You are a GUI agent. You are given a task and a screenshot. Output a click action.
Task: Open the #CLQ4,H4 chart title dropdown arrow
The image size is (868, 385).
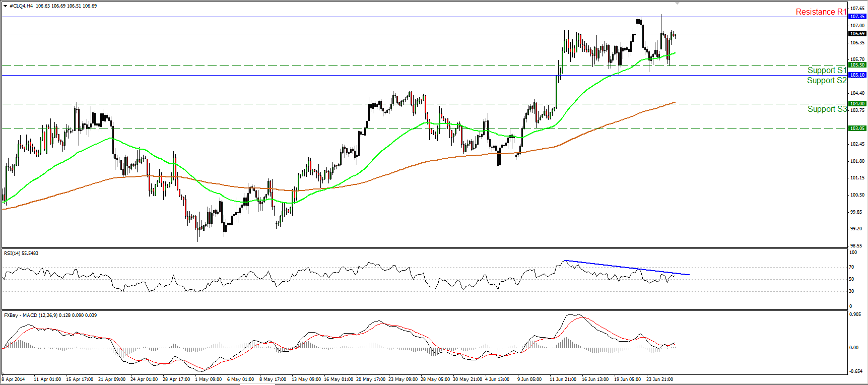[x=5, y=6]
